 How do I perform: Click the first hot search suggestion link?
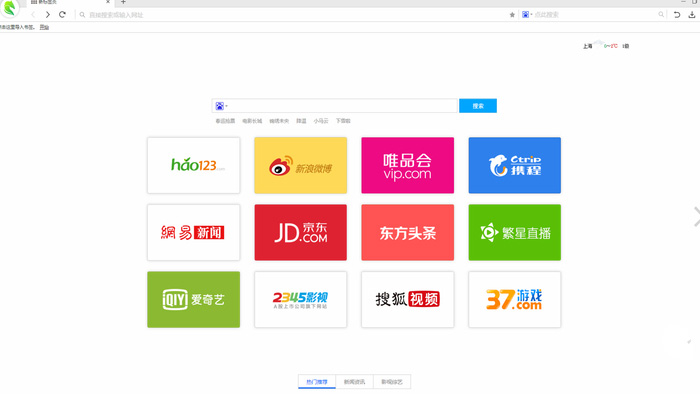click(225, 121)
